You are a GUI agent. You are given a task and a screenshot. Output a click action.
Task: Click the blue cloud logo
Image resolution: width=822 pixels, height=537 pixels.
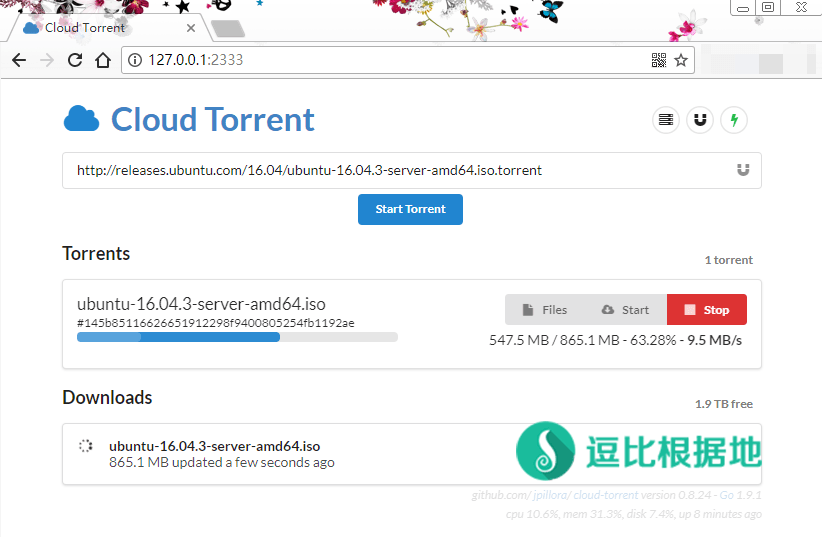point(81,119)
